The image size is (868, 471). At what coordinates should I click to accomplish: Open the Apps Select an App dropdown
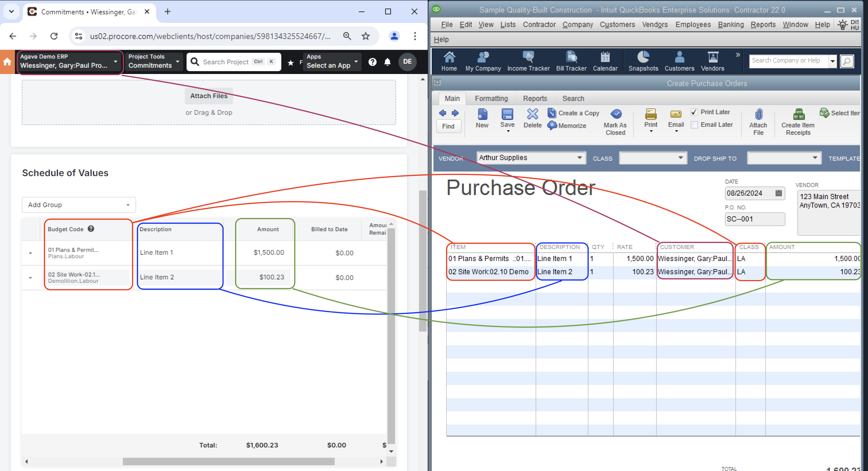coord(332,62)
